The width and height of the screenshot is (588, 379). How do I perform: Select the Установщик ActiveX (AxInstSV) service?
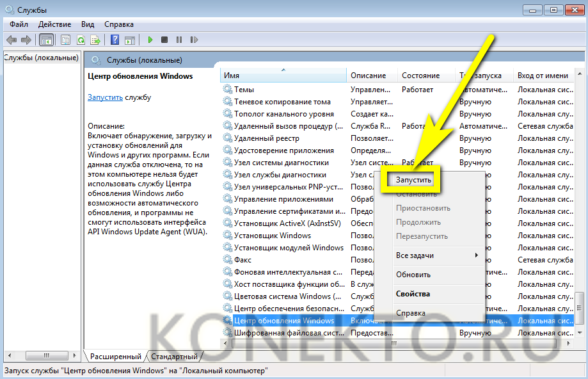tap(288, 223)
